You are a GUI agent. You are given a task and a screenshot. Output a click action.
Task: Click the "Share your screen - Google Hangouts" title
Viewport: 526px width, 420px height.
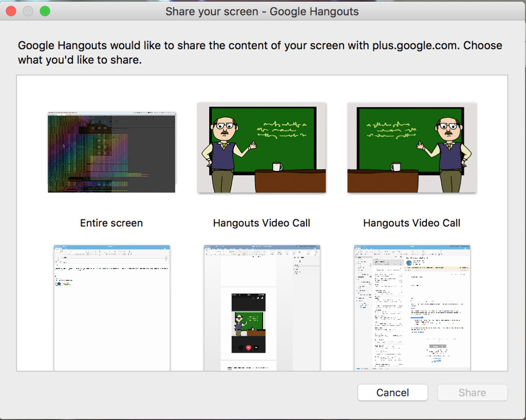click(x=262, y=11)
